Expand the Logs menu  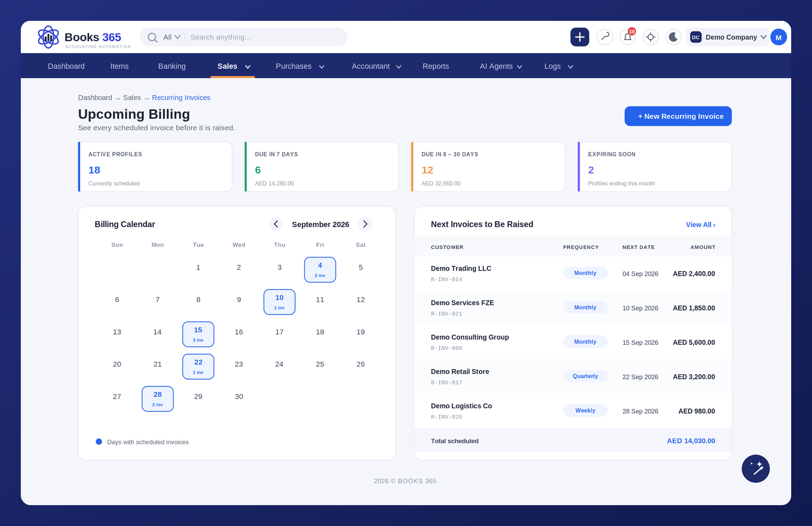click(558, 66)
